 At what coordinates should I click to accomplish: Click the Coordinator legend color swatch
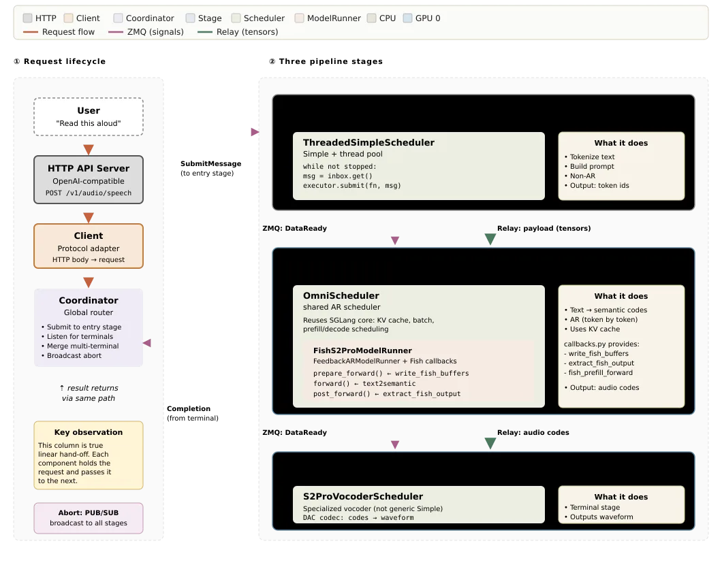click(119, 18)
